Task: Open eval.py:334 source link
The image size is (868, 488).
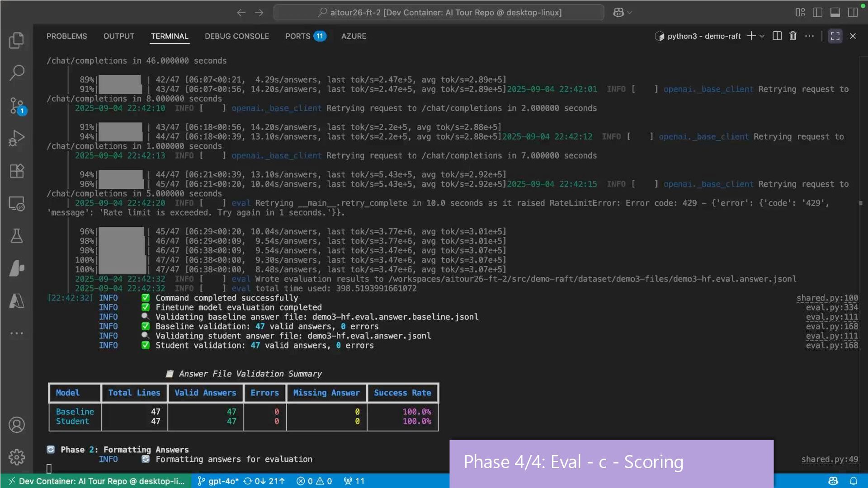Action: pos(831,307)
